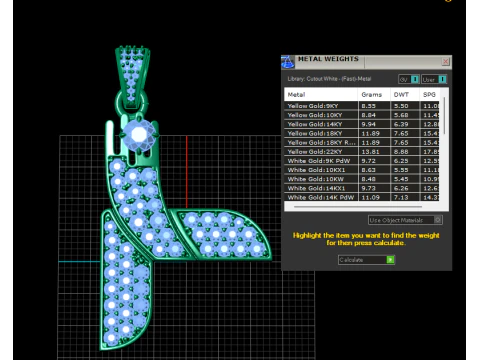Select the Yellow Gold:18KY R... row
This screenshot has width=480, height=360.
tap(363, 143)
